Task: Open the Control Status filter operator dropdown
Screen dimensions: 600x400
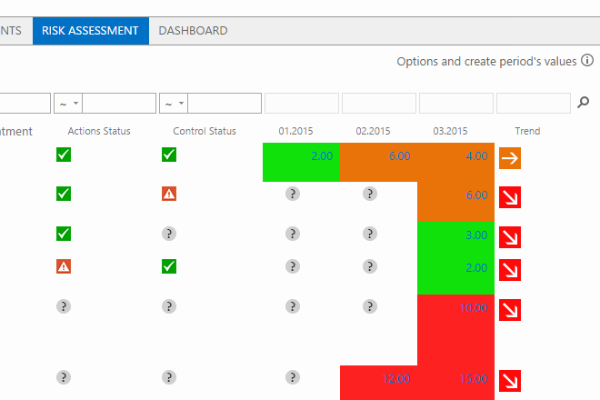Action: point(173,103)
